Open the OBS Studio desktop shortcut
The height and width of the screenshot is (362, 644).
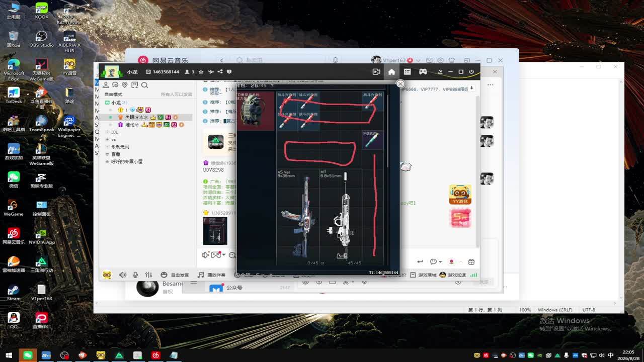click(x=41, y=39)
